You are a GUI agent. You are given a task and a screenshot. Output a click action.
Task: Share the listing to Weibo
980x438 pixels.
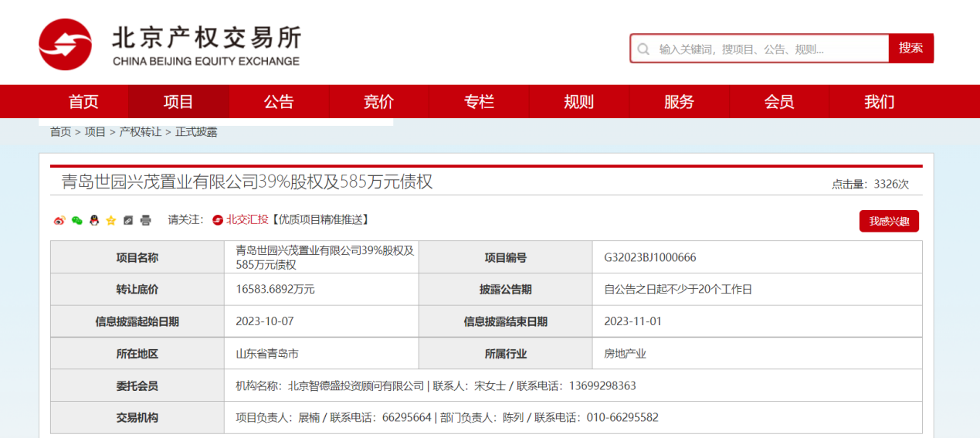tap(59, 220)
